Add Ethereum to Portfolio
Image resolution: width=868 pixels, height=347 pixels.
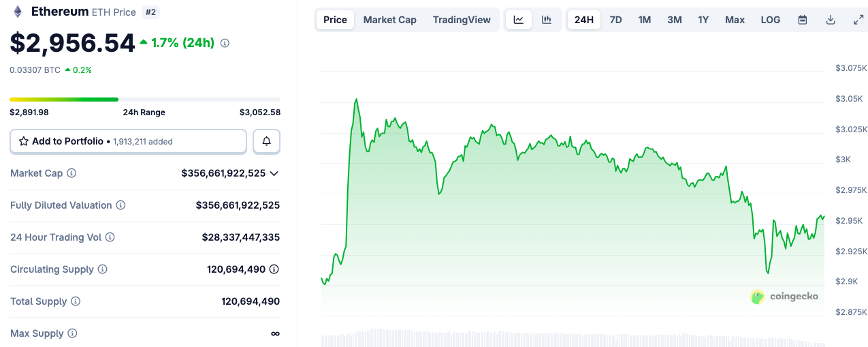pyautogui.click(x=128, y=141)
